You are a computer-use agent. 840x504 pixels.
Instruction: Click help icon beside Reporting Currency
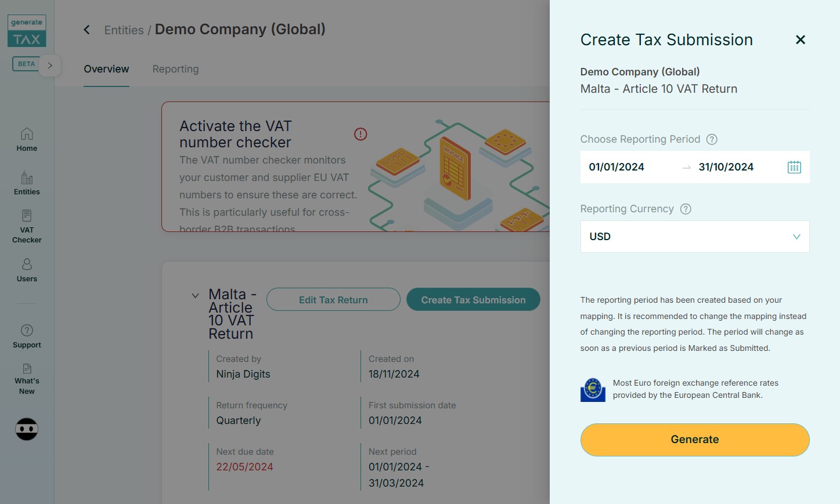coord(686,209)
